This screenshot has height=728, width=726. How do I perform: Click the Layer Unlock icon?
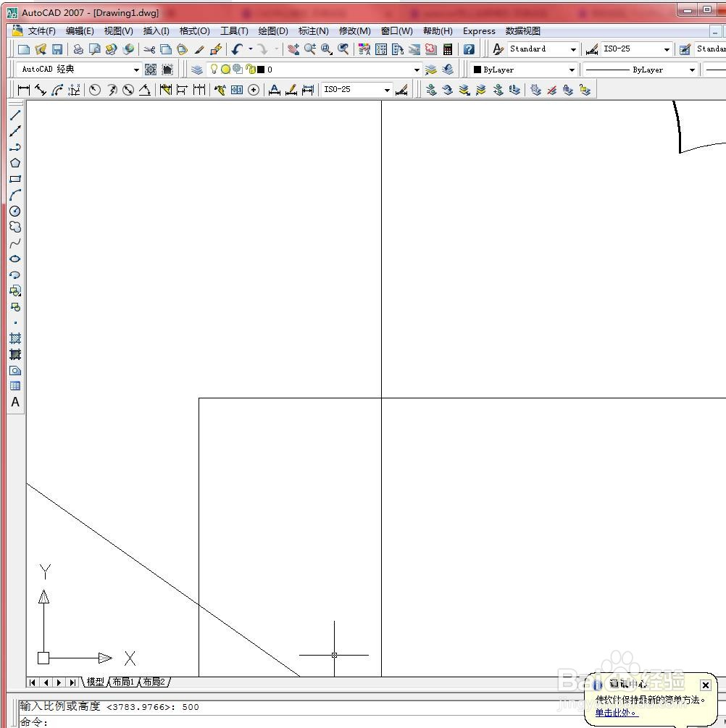(x=585, y=90)
